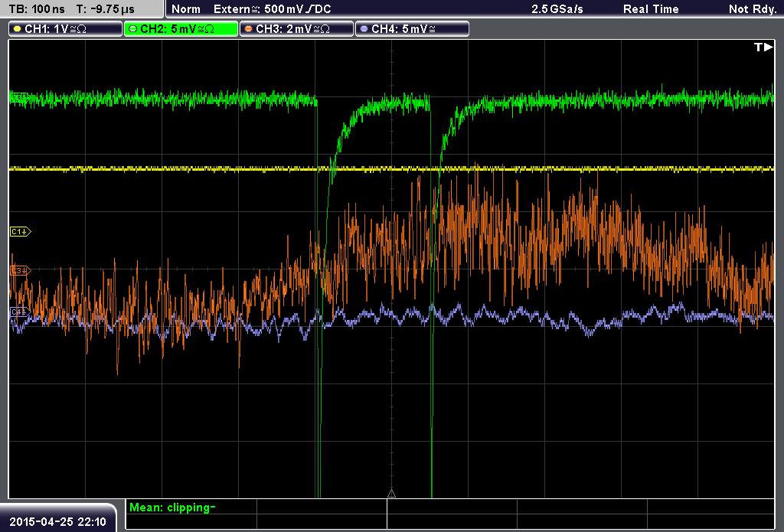Click the blue CH4 indicator dot
Image resolution: width=784 pixels, height=532 pixels.
(364, 29)
